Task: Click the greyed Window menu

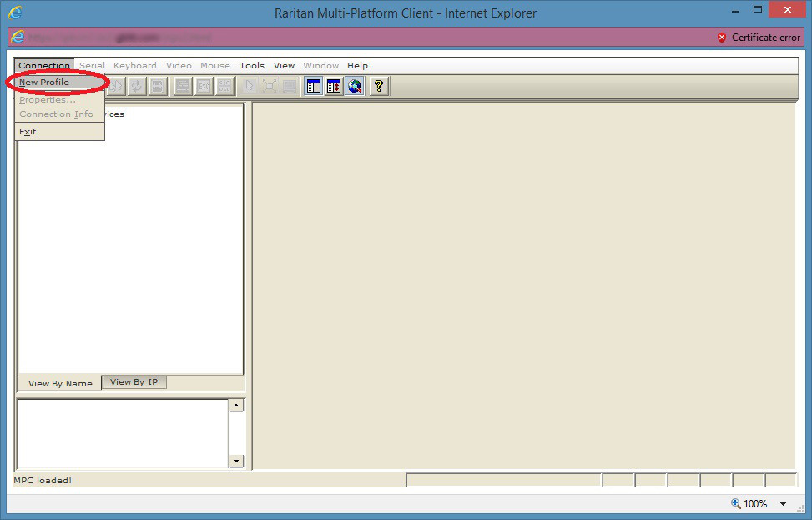Action: click(320, 65)
